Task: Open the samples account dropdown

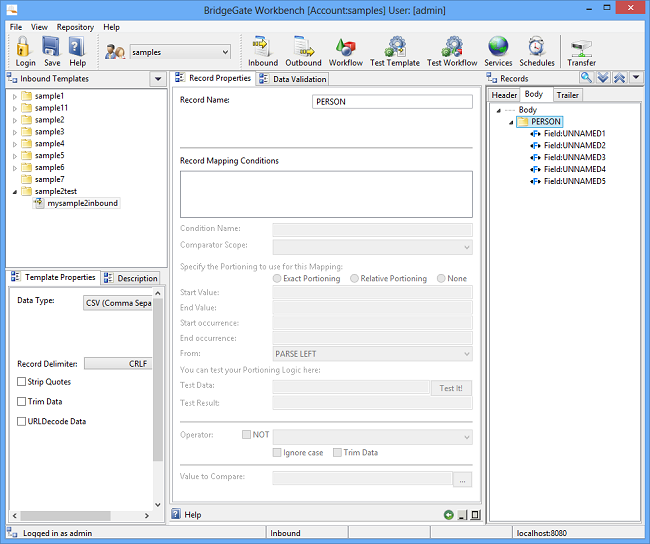Action: click(225, 52)
